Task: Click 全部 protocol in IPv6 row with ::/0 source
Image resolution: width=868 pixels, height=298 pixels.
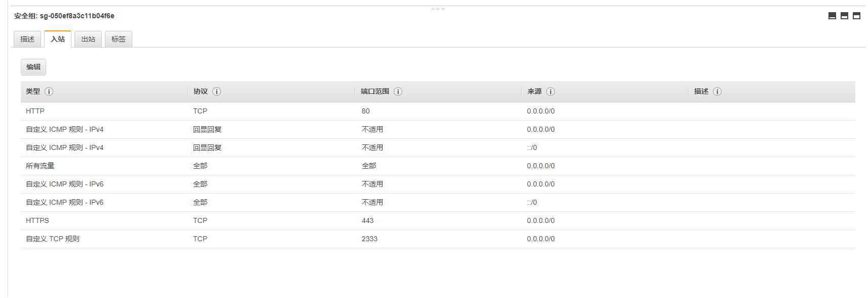Action: tap(200, 202)
